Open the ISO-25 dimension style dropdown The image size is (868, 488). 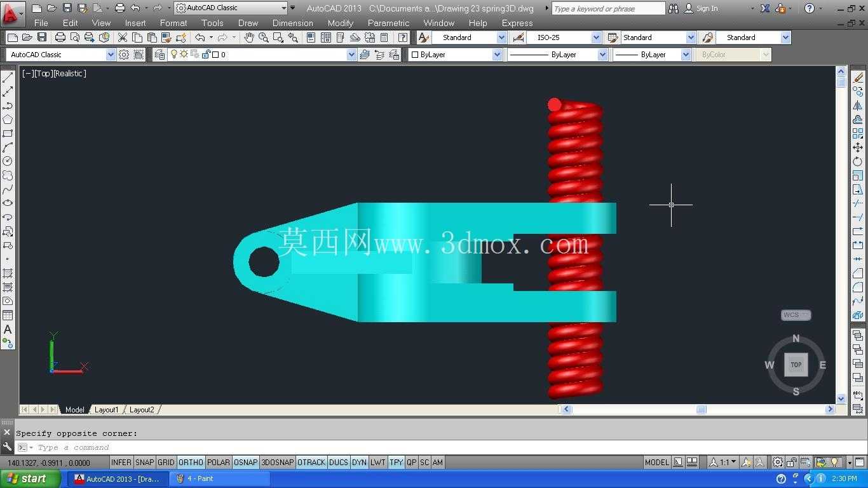[x=596, y=37]
